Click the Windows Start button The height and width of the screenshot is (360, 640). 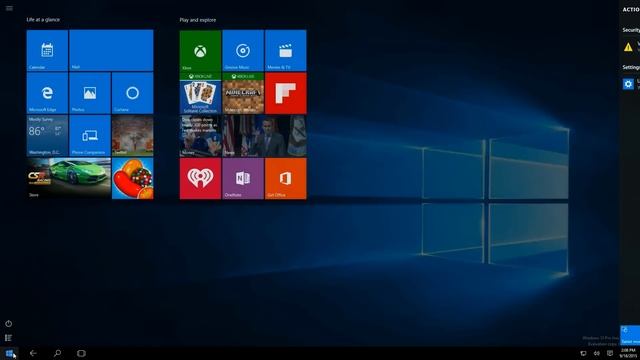click(9, 353)
